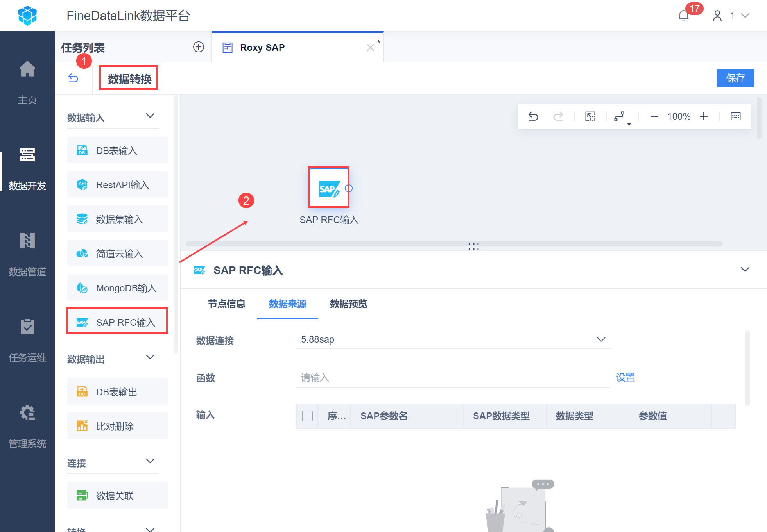Click the 保存 button
This screenshot has height=532, width=767.
tap(735, 78)
